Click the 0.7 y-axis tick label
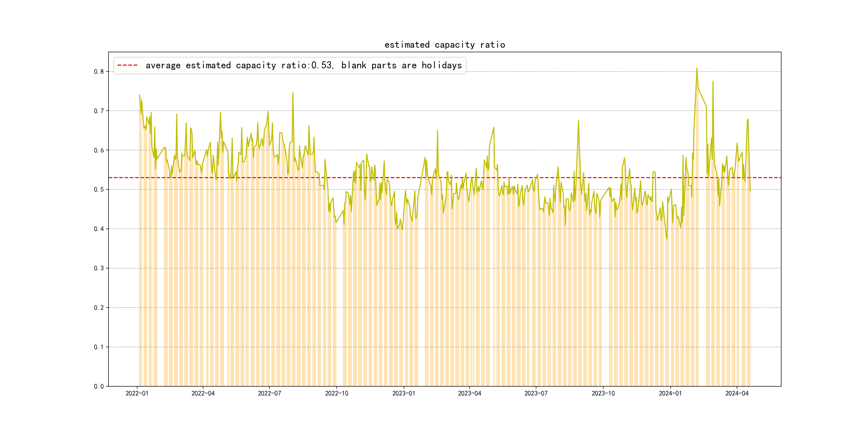868x434 pixels. point(99,111)
